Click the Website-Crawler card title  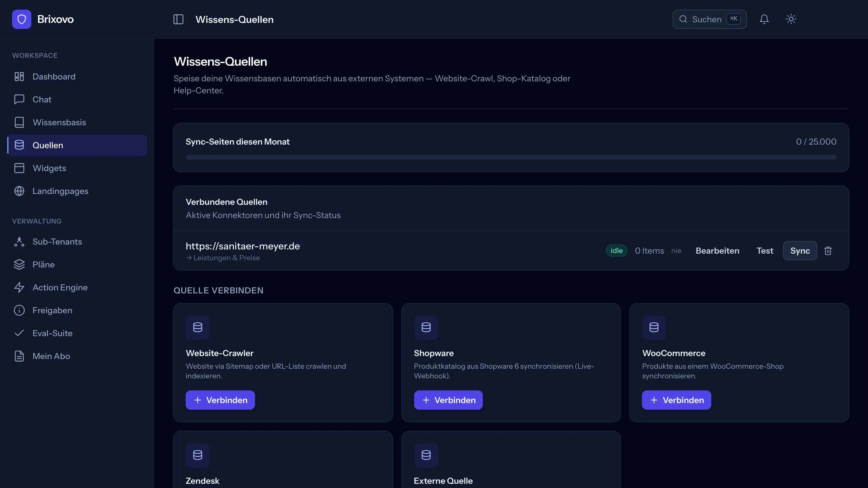219,353
